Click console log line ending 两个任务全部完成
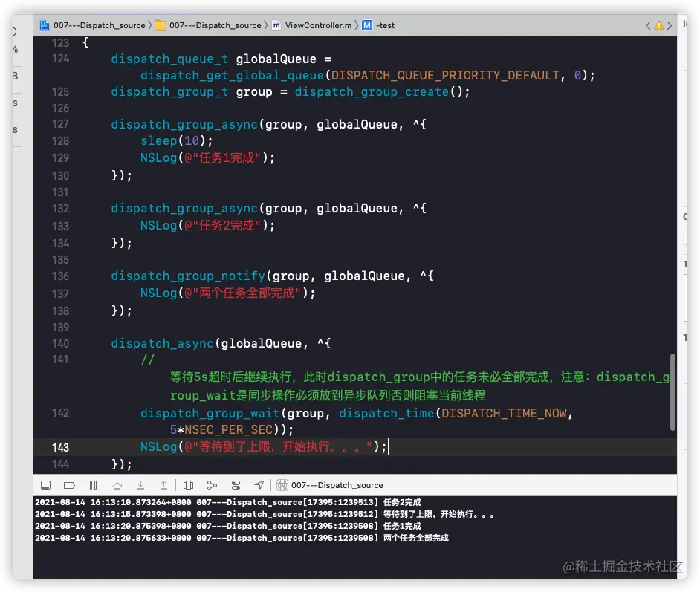The width and height of the screenshot is (700, 592). click(242, 538)
